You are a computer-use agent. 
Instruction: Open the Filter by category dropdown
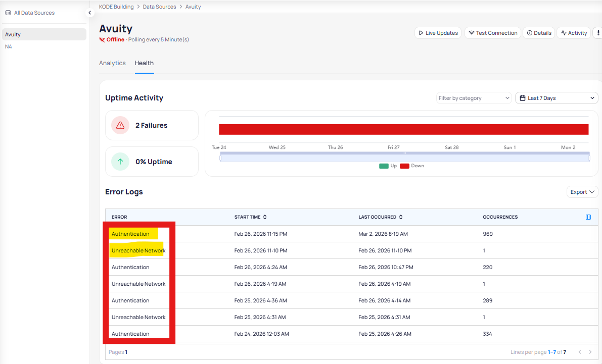coord(474,98)
